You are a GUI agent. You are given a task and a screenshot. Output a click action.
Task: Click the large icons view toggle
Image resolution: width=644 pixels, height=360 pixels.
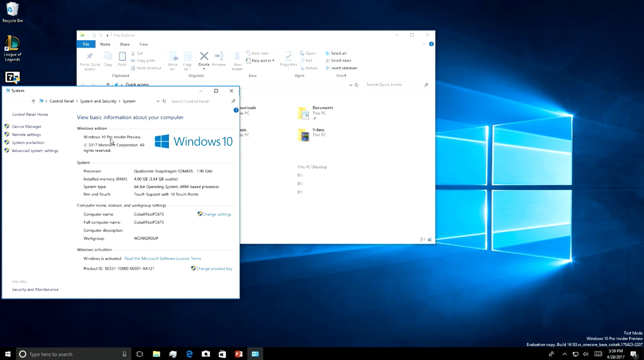[430, 239]
